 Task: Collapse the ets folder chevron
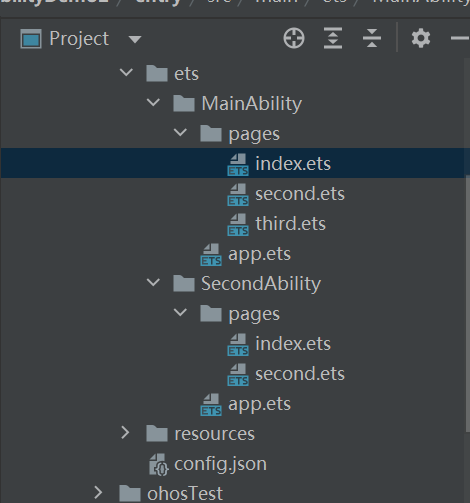(x=126, y=73)
